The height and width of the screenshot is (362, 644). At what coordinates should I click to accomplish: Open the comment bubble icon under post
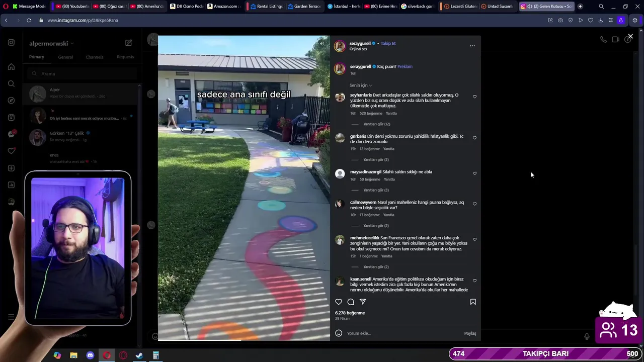coord(351,302)
